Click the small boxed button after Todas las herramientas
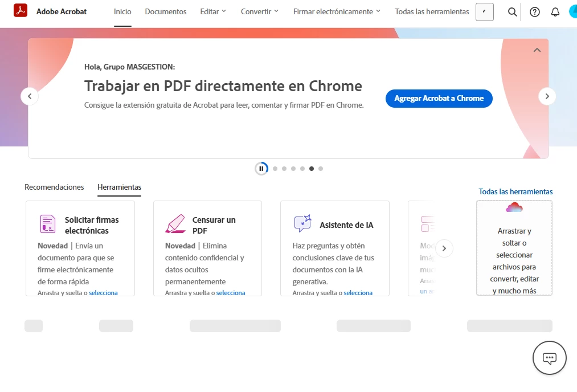 click(x=484, y=12)
